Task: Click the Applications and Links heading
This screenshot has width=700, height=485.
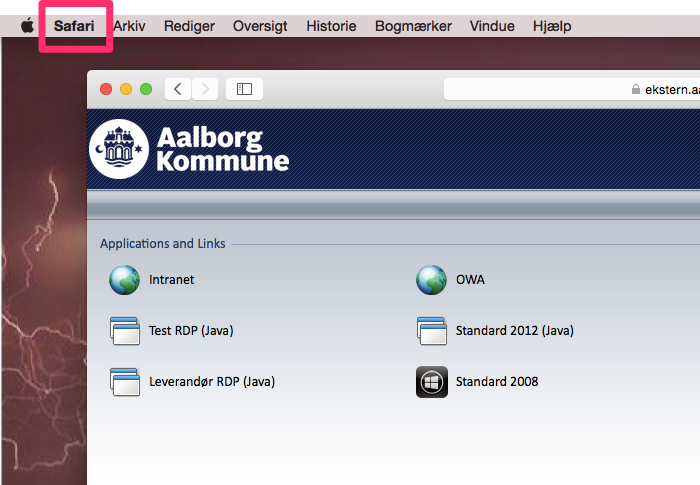Action: [x=162, y=243]
